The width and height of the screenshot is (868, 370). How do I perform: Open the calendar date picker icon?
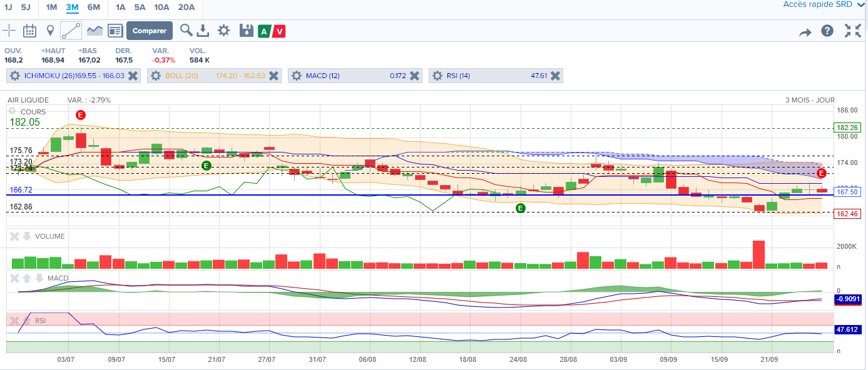click(x=29, y=30)
